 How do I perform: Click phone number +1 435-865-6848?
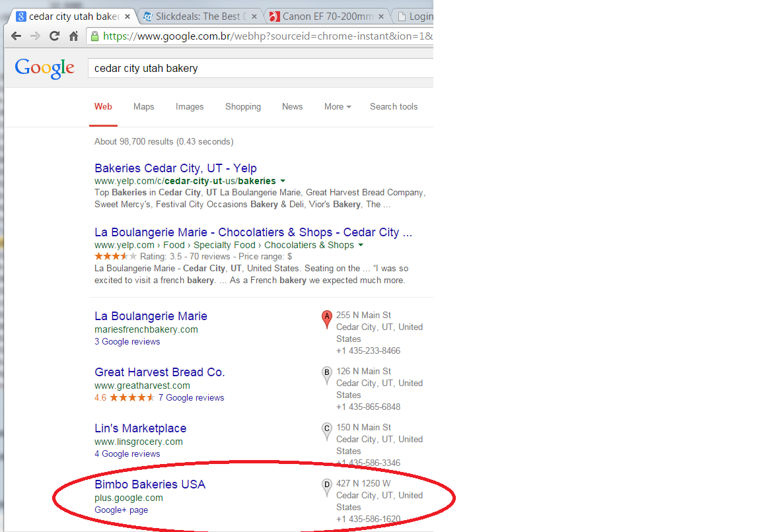[369, 407]
